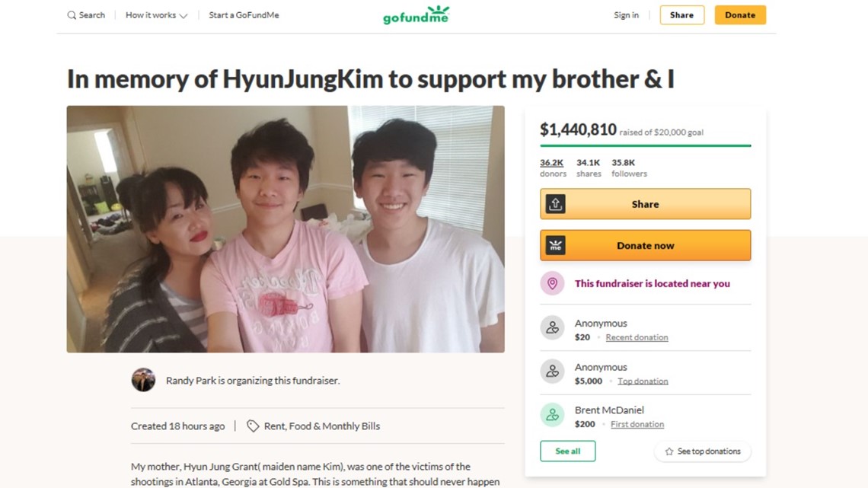Screen dimensions: 868x488
Task: Click the tag icon beside Rent, Food
Action: click(253, 426)
